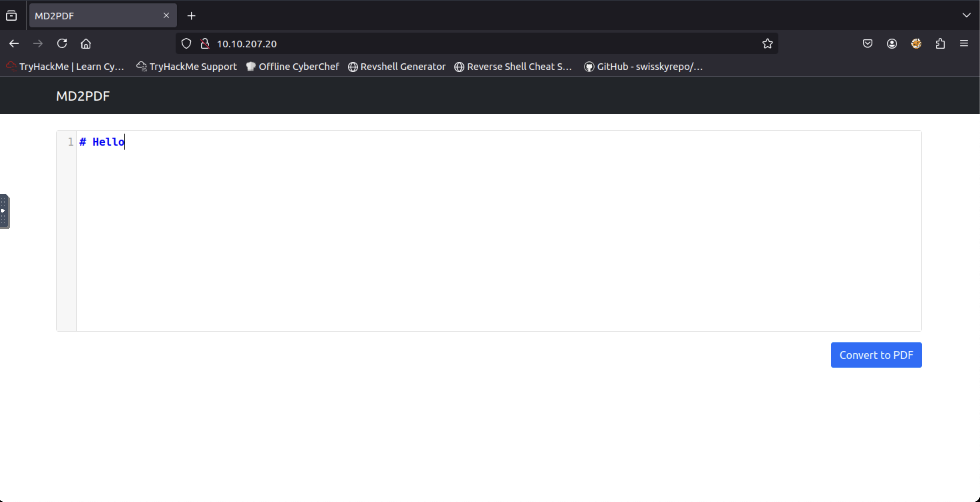This screenshot has width=980, height=502.
Task: Open the Firefox account icon
Action: click(x=892, y=44)
